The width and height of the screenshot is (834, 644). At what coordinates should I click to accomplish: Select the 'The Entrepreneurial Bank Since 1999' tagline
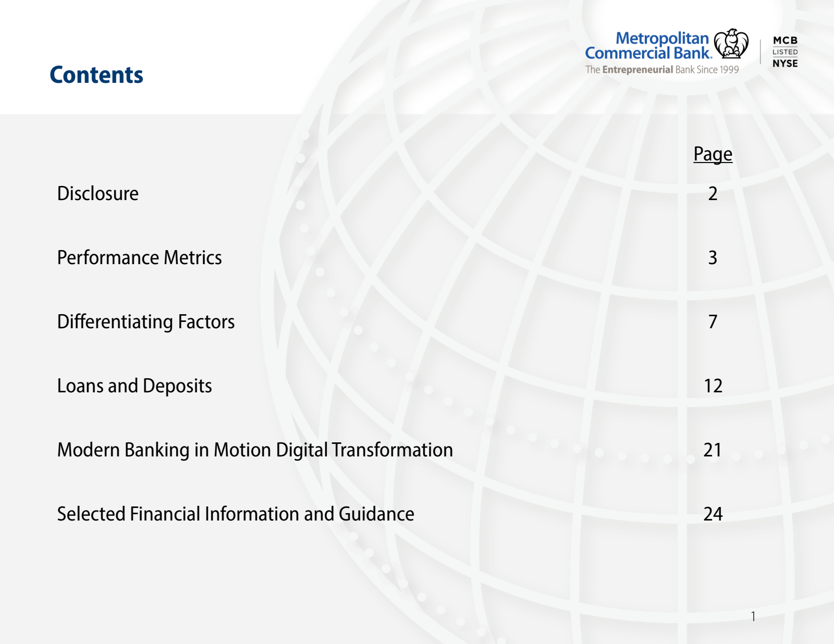(x=661, y=69)
